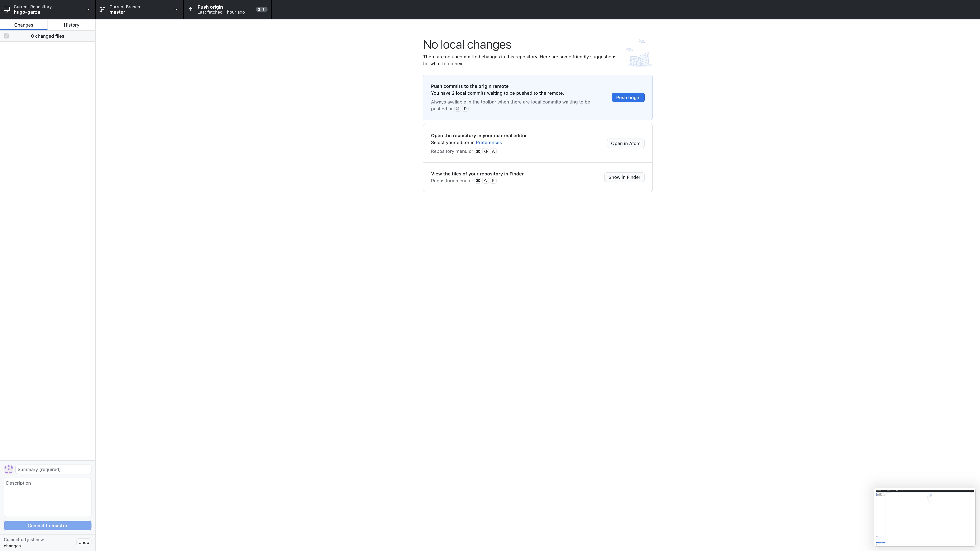Click the user avatar beside Summary field
Viewport: 980px width, 551px height.
click(x=8, y=469)
